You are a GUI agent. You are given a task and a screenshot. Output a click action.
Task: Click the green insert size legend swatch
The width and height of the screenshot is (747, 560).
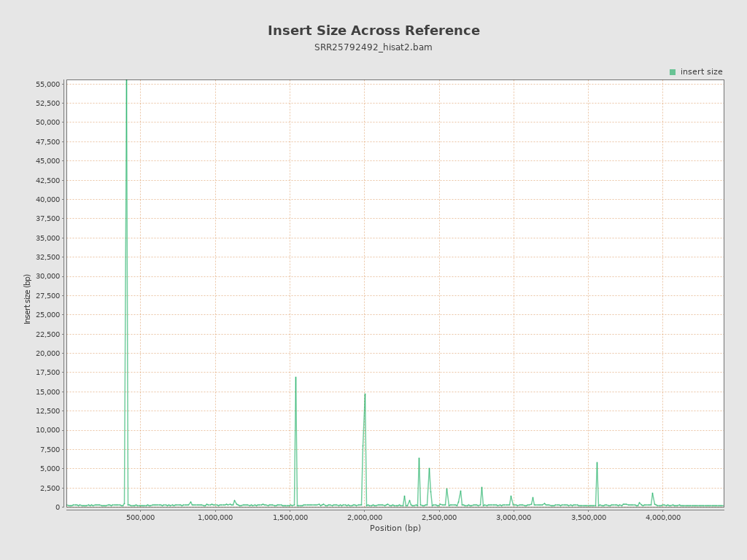tap(672, 72)
